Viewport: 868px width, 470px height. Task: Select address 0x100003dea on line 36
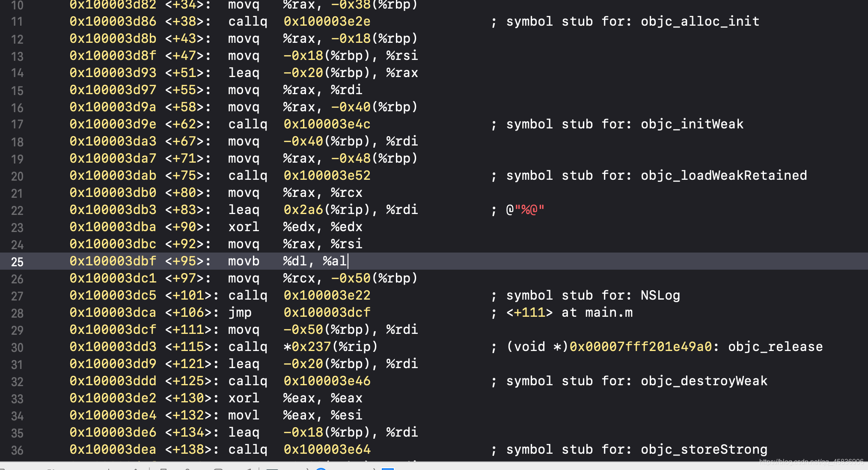coord(113,449)
